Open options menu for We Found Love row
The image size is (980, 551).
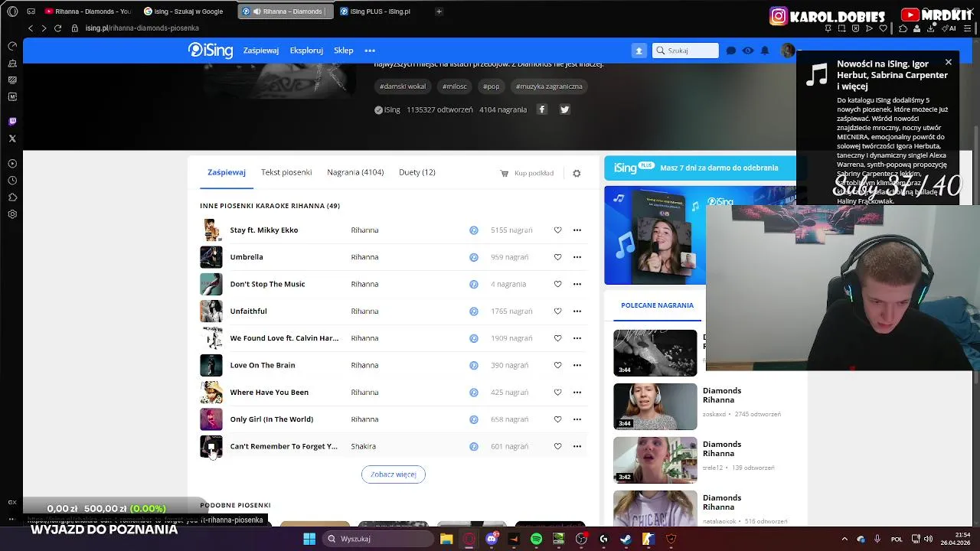point(577,338)
